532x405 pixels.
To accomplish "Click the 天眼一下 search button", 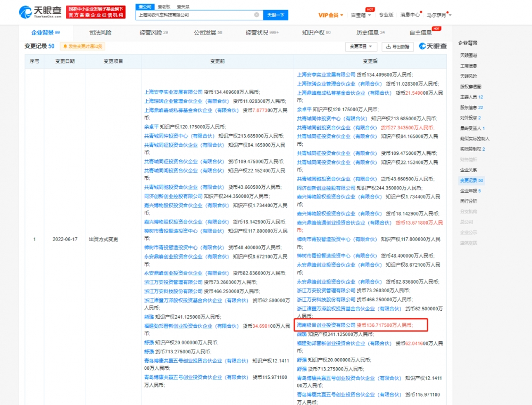I will click(276, 15).
